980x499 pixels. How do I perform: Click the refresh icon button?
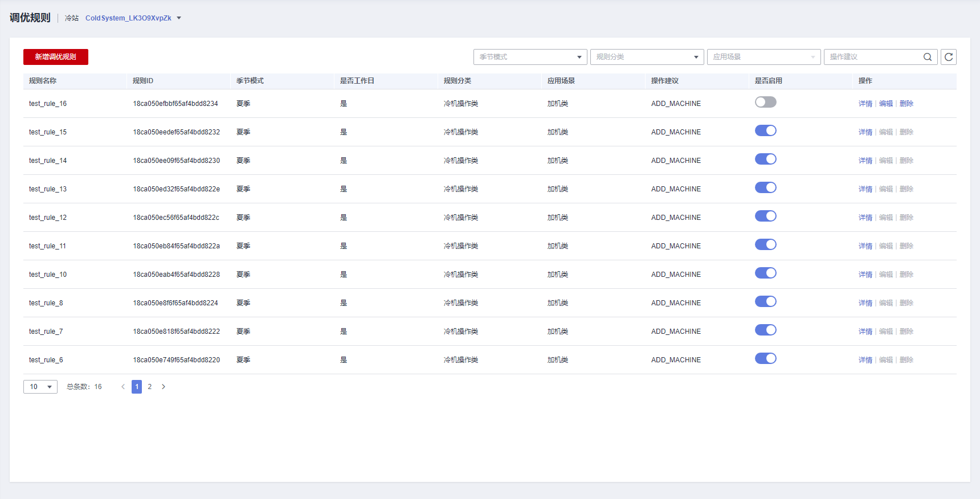tap(949, 57)
